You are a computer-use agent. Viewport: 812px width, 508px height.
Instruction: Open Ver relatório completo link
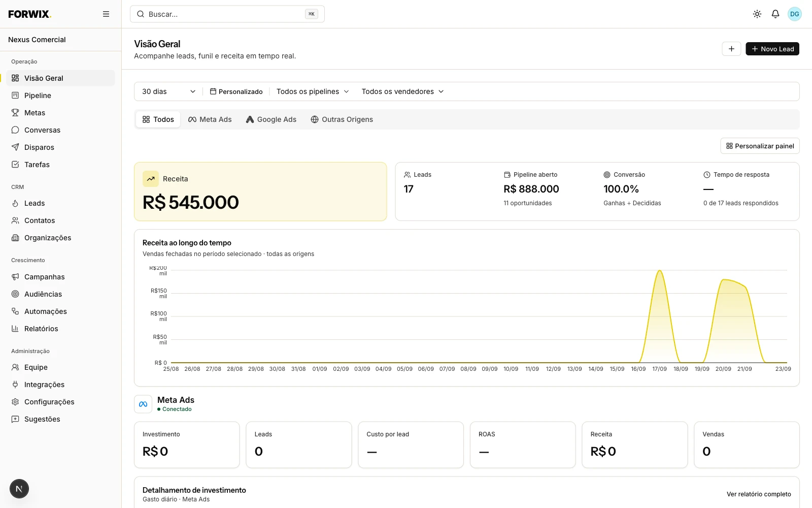point(759,494)
